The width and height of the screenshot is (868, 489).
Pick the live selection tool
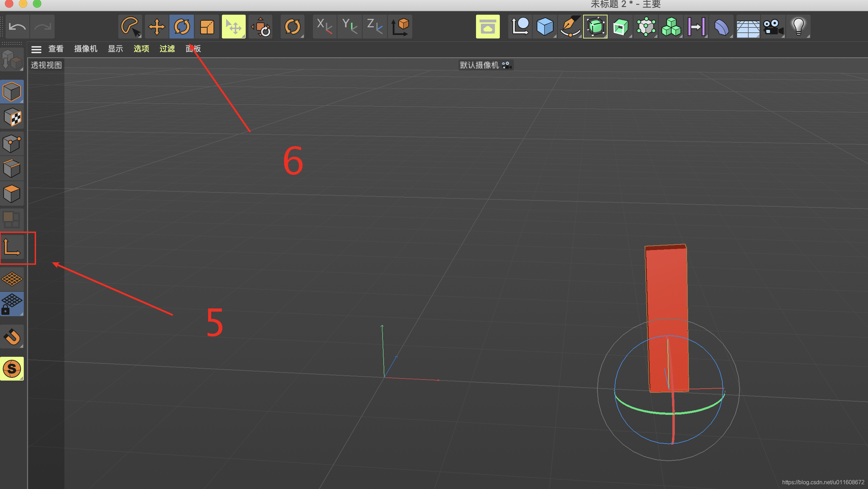click(x=130, y=27)
